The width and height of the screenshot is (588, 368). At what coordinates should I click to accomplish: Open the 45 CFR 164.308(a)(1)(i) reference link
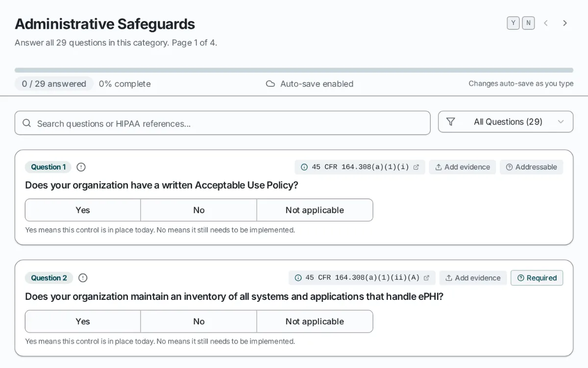pos(360,167)
